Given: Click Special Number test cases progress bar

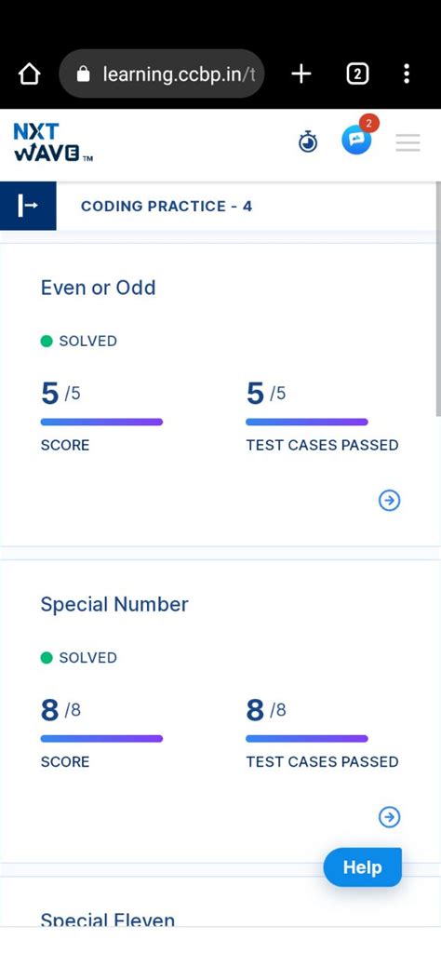Looking at the screenshot, I should point(307,739).
